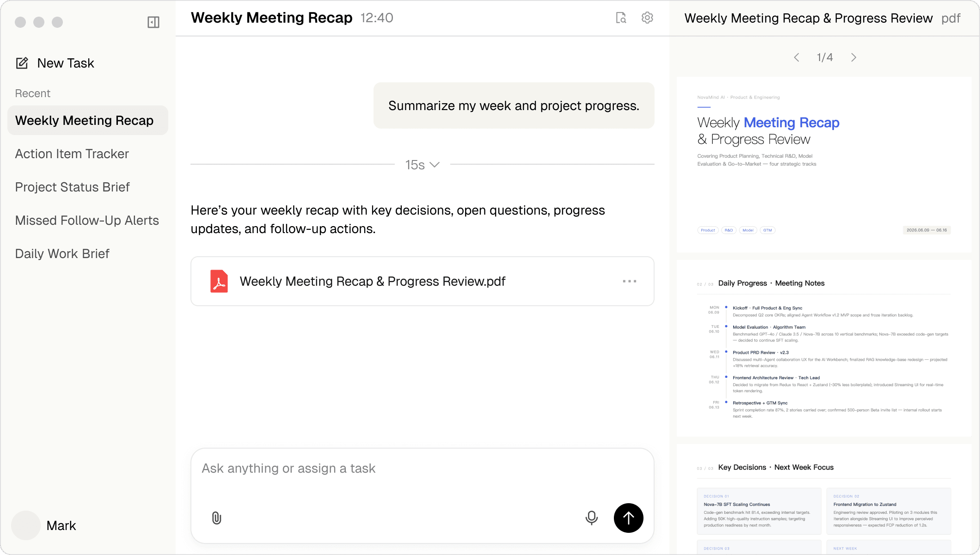Image resolution: width=980 pixels, height=555 pixels.
Task: Open the document search icon in header
Action: coord(621,18)
